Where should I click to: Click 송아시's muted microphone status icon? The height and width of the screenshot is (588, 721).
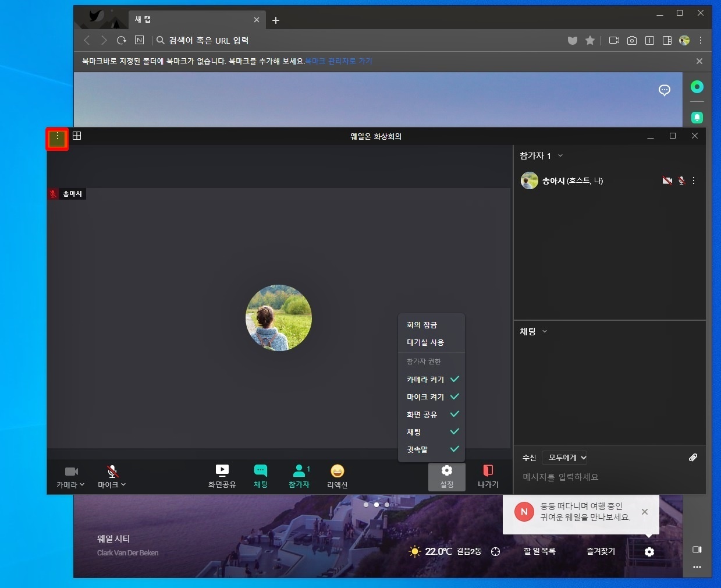681,180
